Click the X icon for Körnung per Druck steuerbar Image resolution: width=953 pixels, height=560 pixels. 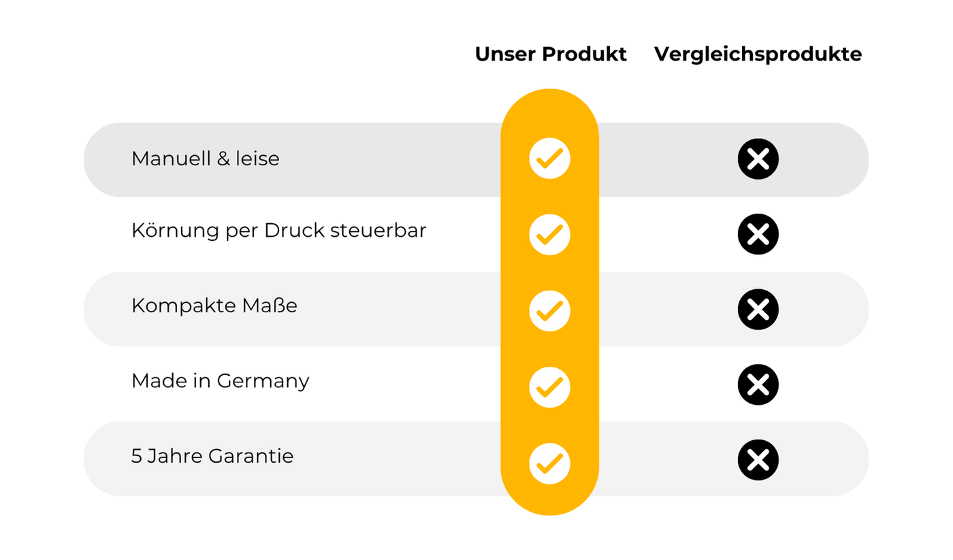click(x=758, y=234)
